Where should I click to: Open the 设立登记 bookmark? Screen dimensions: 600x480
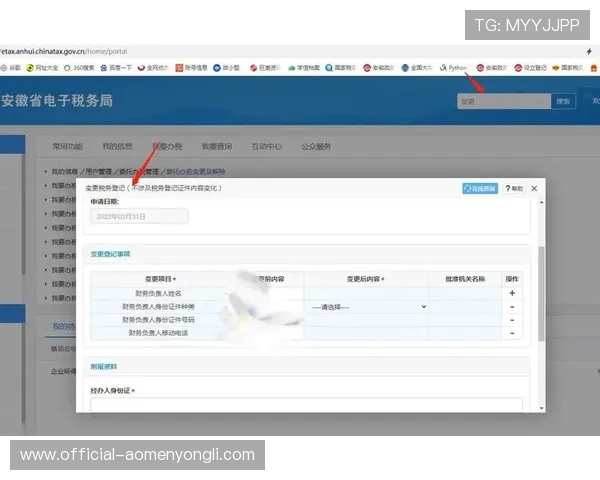pos(530,68)
